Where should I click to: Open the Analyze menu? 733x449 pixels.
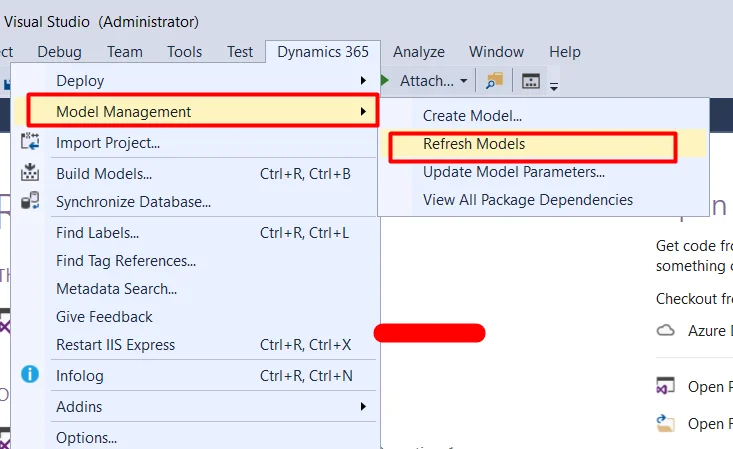(x=418, y=52)
